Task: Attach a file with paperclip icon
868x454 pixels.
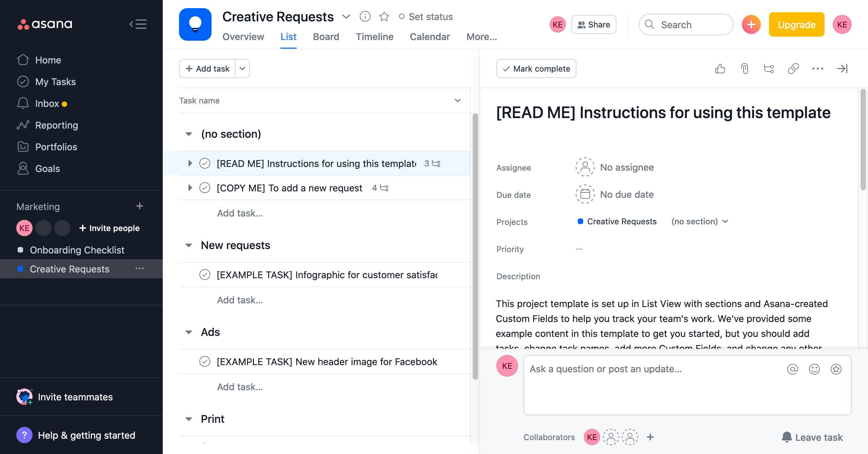Action: [744, 69]
